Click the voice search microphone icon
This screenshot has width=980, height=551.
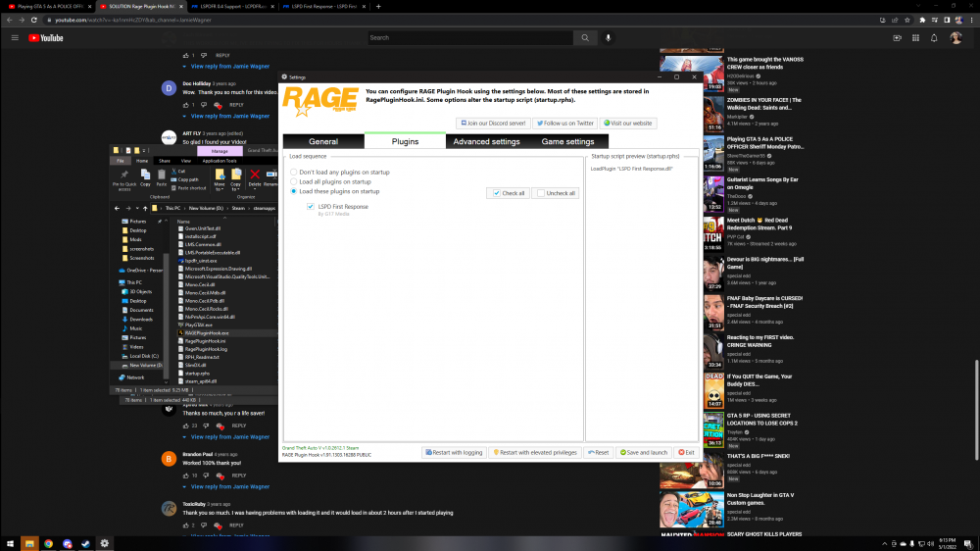[x=609, y=37]
